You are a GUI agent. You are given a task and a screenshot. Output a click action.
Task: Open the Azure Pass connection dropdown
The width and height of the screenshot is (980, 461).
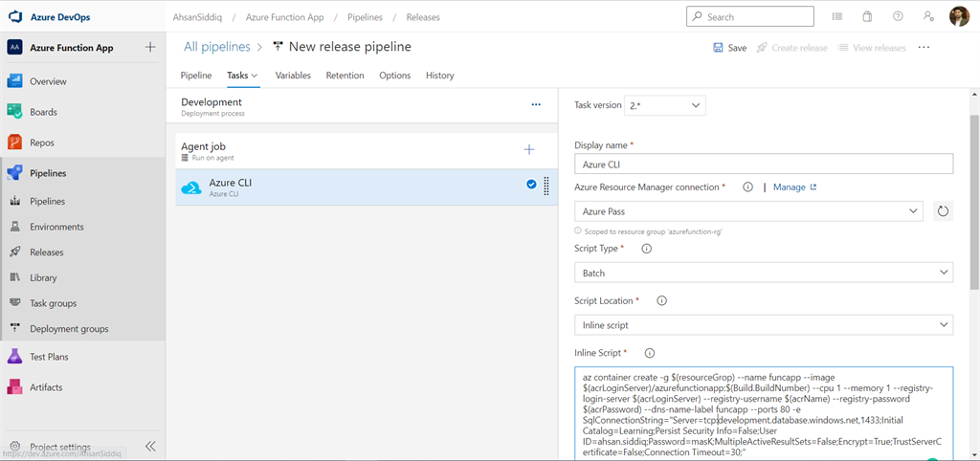click(748, 211)
